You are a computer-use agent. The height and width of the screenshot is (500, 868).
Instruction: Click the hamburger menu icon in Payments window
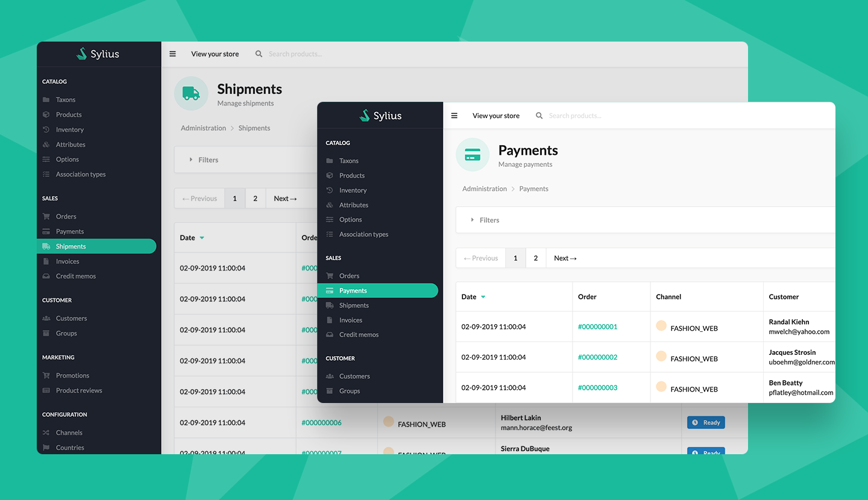[454, 116]
